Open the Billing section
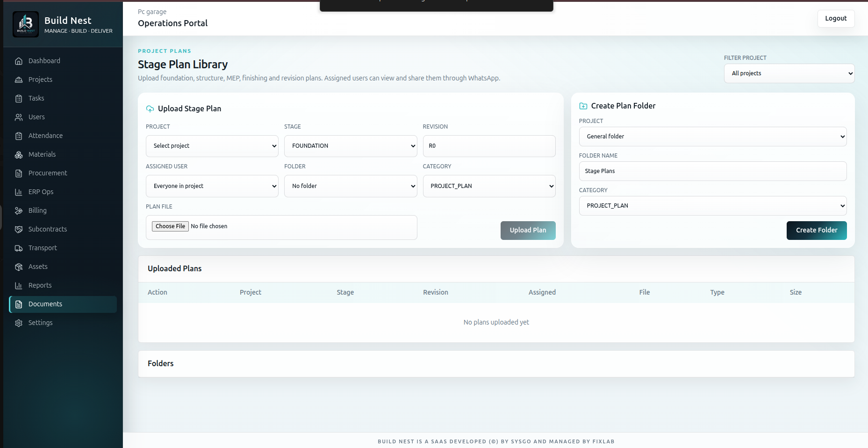Screen dimensions: 868x448 [x=63, y=210]
